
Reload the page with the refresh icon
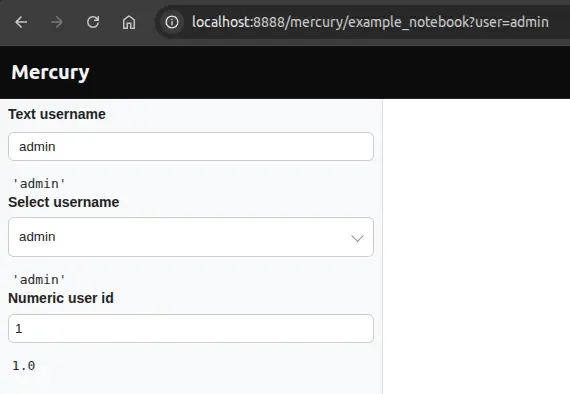pyautogui.click(x=93, y=23)
